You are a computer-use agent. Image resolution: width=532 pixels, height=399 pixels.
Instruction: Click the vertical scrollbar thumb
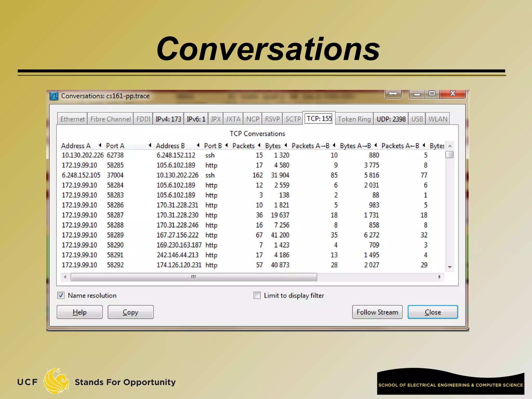[x=450, y=155]
